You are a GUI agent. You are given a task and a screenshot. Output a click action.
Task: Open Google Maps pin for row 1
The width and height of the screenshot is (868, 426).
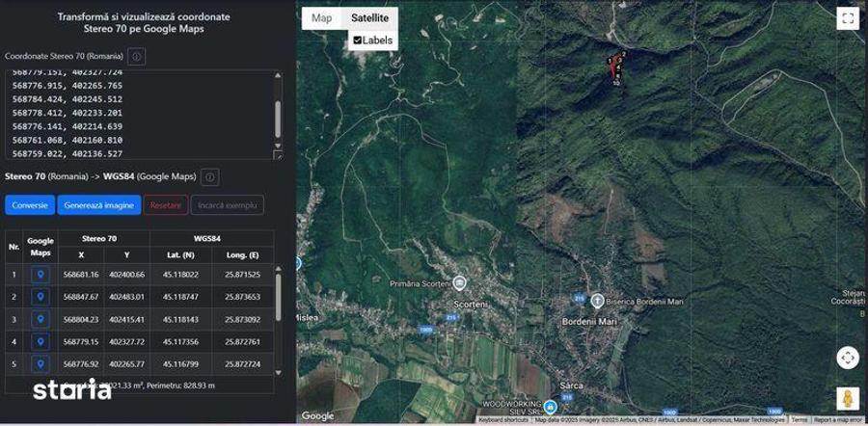tap(41, 274)
